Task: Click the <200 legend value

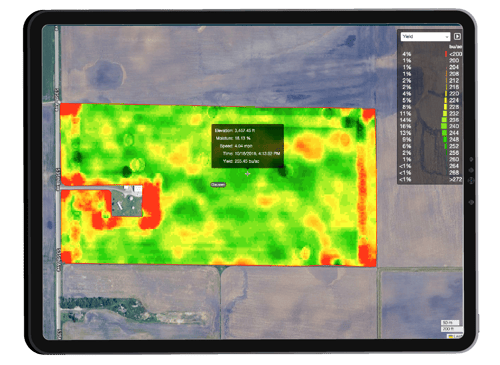Action: (455, 54)
